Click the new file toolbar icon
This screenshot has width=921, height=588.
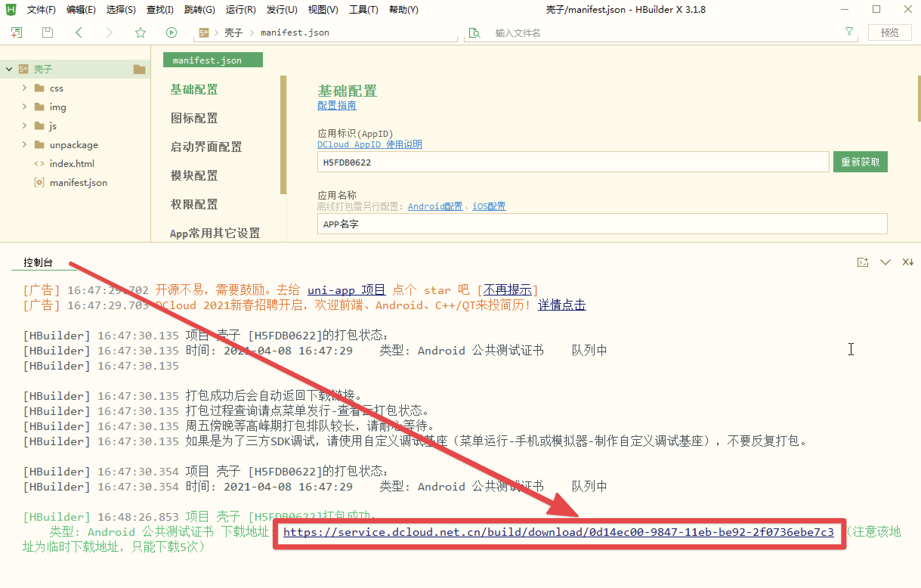17,32
